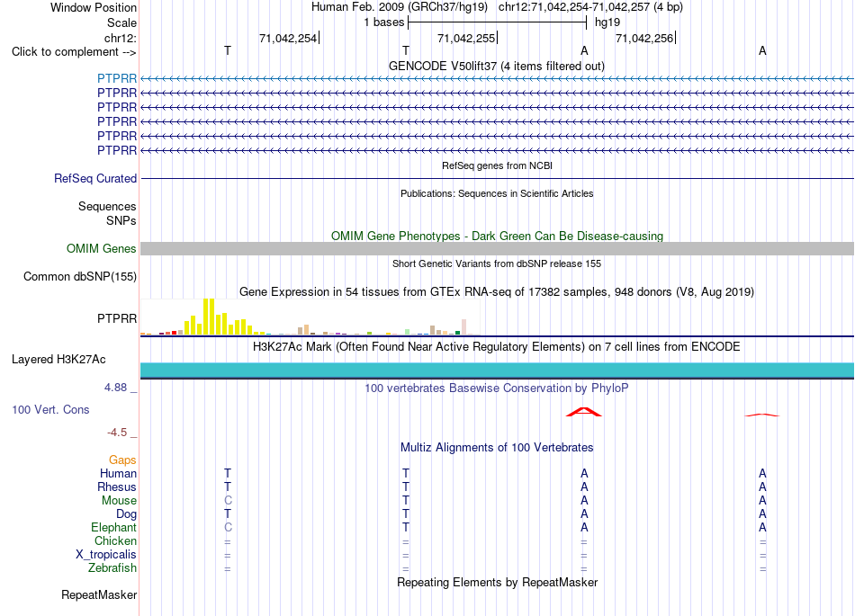Click the 'Sequences' track label

107,207
